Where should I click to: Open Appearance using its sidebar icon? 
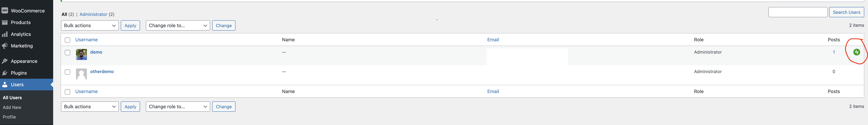click(x=5, y=61)
